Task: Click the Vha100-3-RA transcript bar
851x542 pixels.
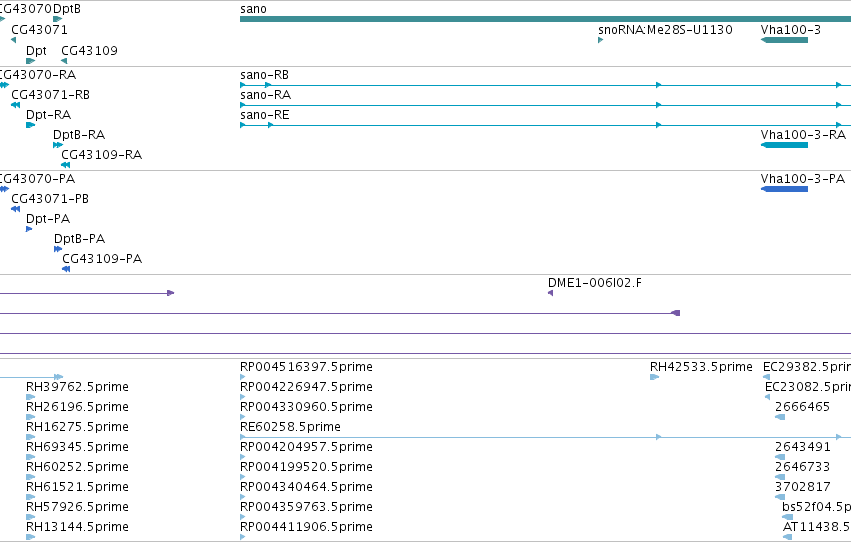Action: click(x=784, y=145)
